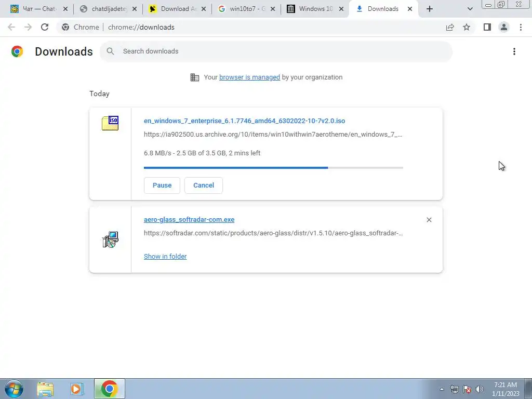Screen dimensions: 532x399
Task: Click the ISO download progress bar
Action: [273, 168]
